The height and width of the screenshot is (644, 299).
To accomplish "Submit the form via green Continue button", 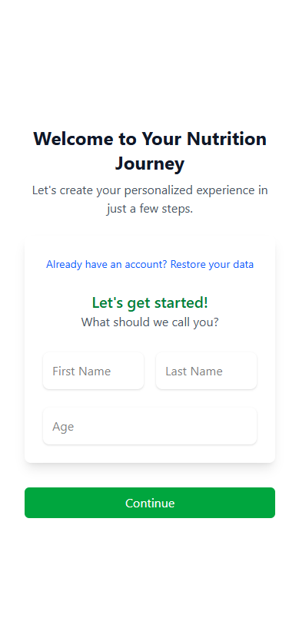I will [x=150, y=503].
